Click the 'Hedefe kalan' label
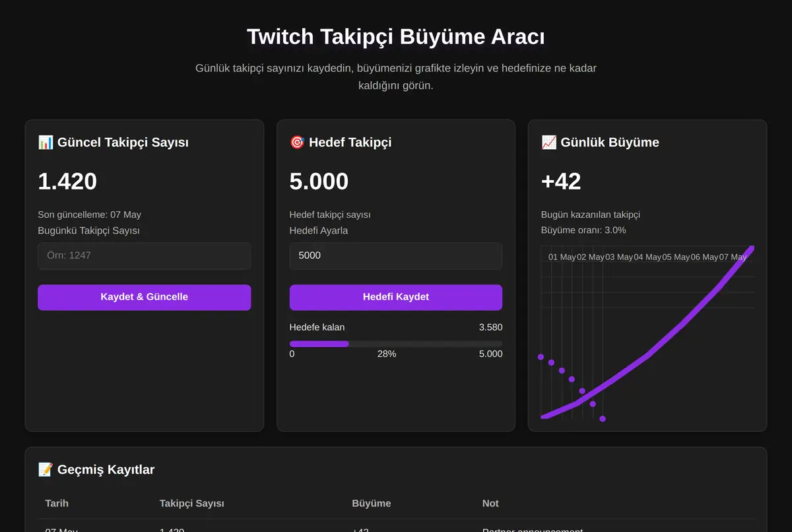Viewport: 792px width, 532px height. pos(317,327)
